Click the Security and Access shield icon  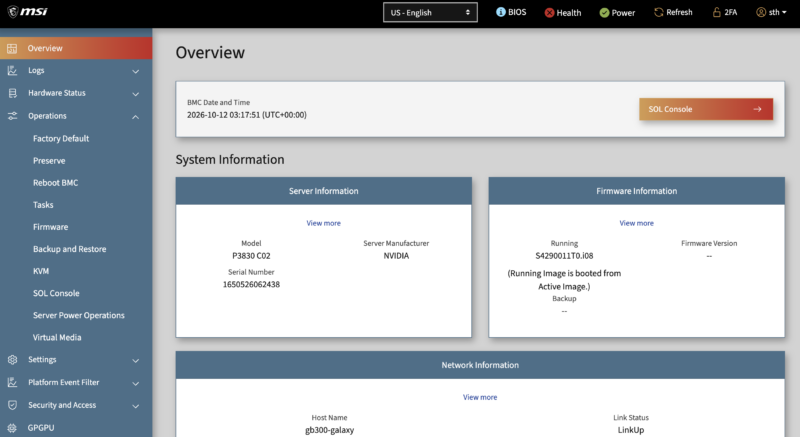[x=12, y=405]
